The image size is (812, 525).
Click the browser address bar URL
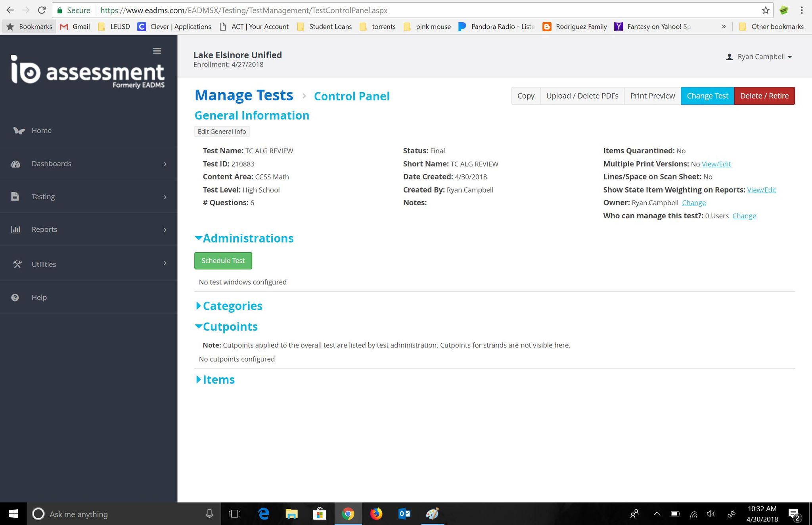point(243,10)
